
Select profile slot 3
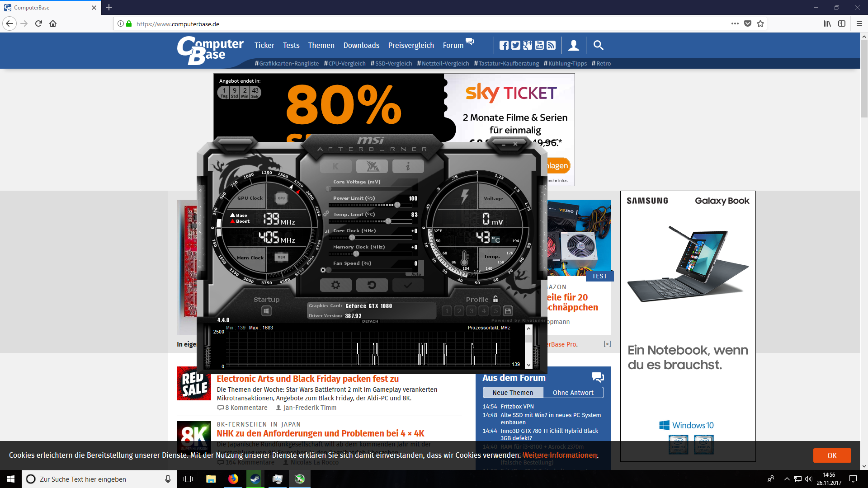tap(472, 311)
